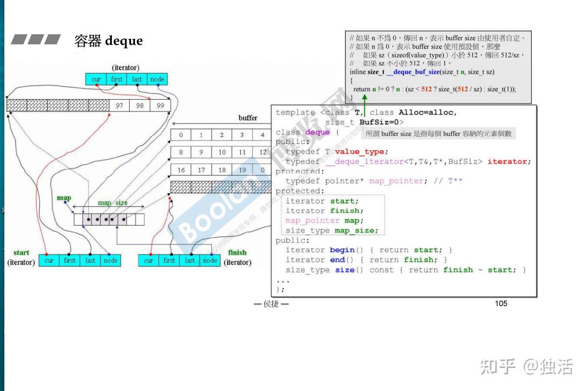Screen dimensions: 588x391
Task: Click the page number 105
Action: [501, 304]
